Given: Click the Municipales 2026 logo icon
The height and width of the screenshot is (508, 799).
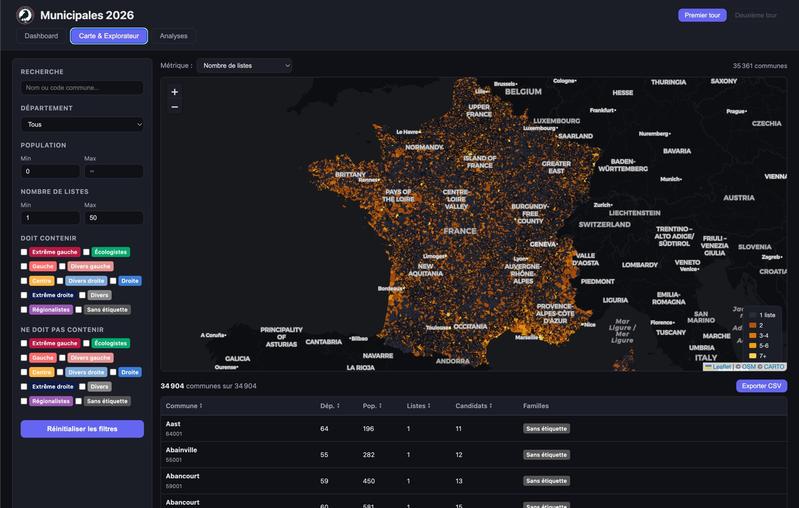Looking at the screenshot, I should (x=25, y=15).
